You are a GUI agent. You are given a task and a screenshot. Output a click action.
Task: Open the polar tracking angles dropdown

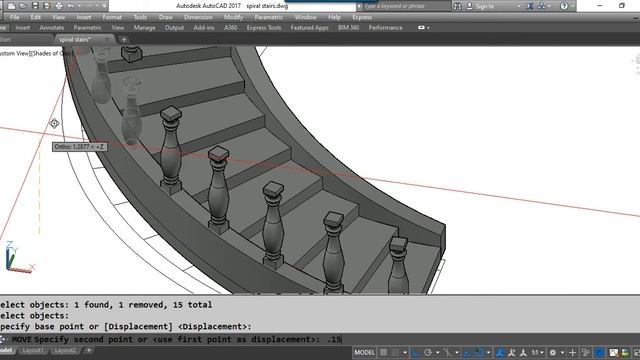click(x=437, y=352)
